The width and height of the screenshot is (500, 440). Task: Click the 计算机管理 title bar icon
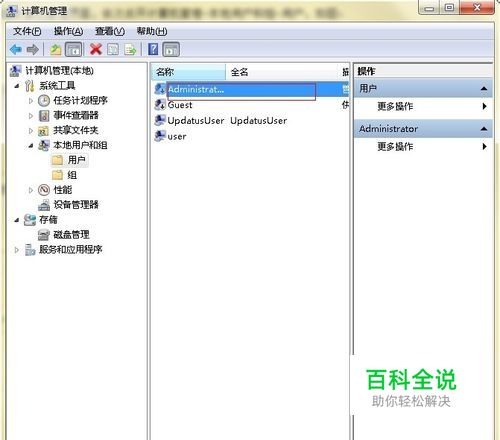click(11, 11)
